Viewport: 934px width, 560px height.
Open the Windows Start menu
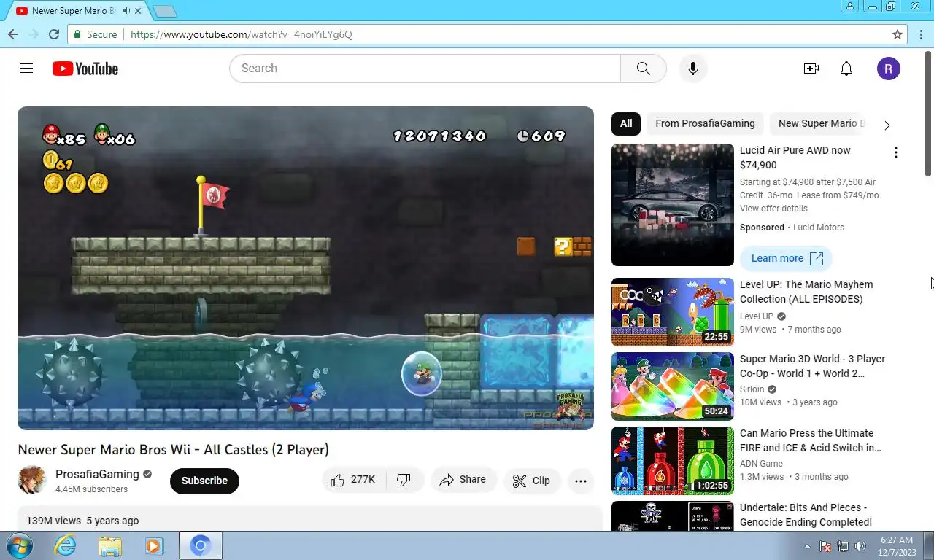(x=20, y=545)
